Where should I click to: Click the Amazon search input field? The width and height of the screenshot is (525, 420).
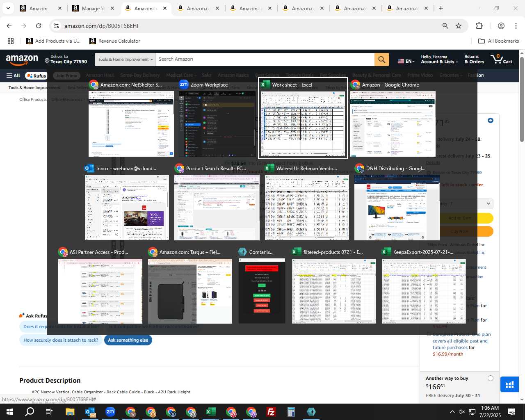click(265, 59)
